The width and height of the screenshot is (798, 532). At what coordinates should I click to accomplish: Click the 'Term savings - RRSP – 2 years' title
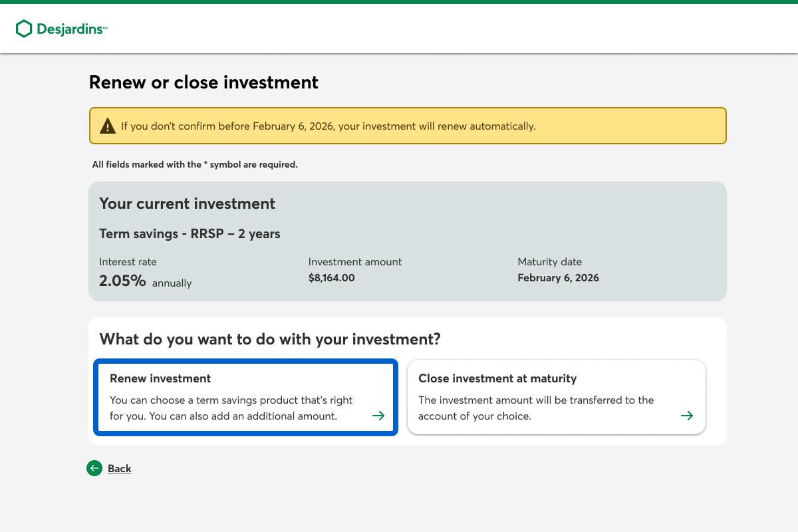pos(190,233)
